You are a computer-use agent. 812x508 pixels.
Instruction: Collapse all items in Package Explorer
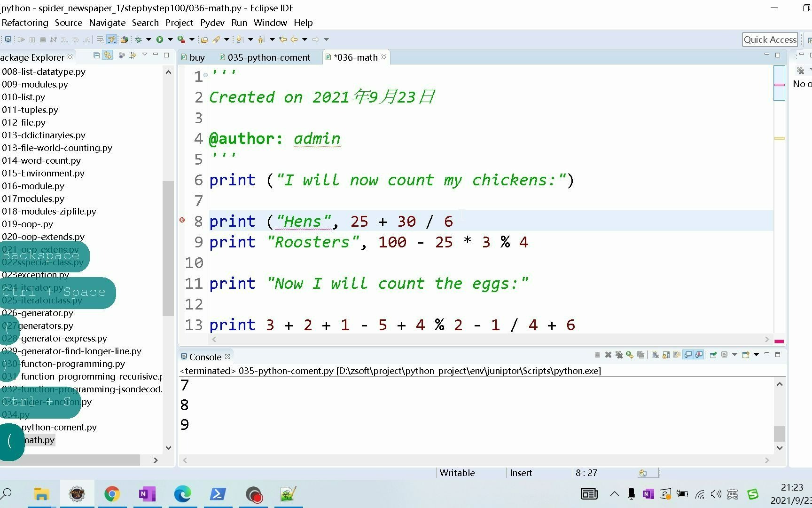97,56
